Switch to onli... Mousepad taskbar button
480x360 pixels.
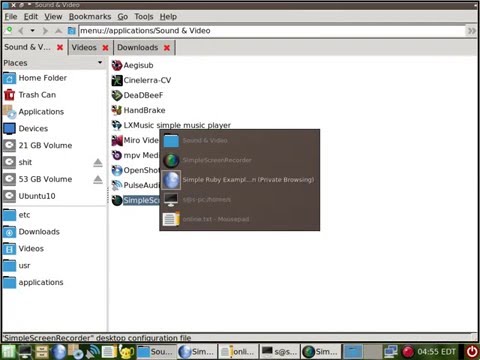click(238, 352)
